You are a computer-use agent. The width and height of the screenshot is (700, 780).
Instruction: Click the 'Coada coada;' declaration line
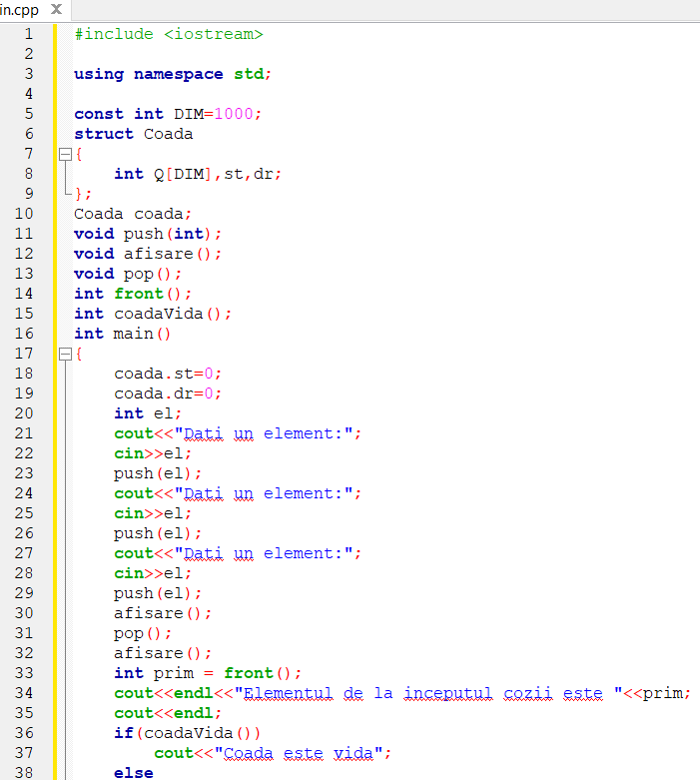tap(132, 214)
